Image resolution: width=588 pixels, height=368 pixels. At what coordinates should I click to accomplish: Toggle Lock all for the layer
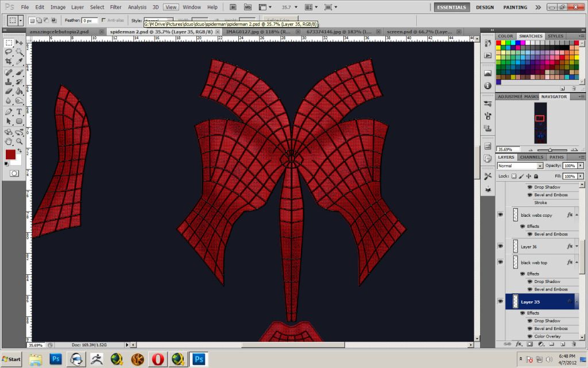coord(536,176)
